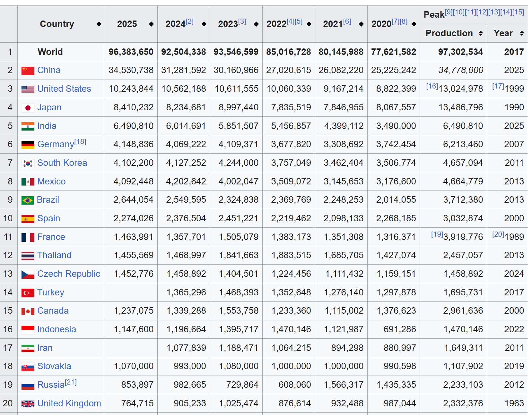Select Japan's peak year 1990
The width and height of the screenshot is (532, 415).
tap(514, 107)
